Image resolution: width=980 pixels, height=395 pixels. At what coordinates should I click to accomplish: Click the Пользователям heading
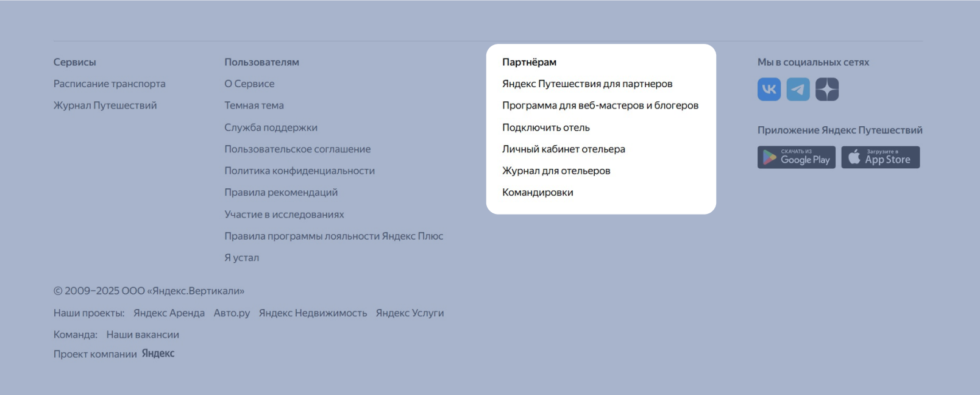261,62
